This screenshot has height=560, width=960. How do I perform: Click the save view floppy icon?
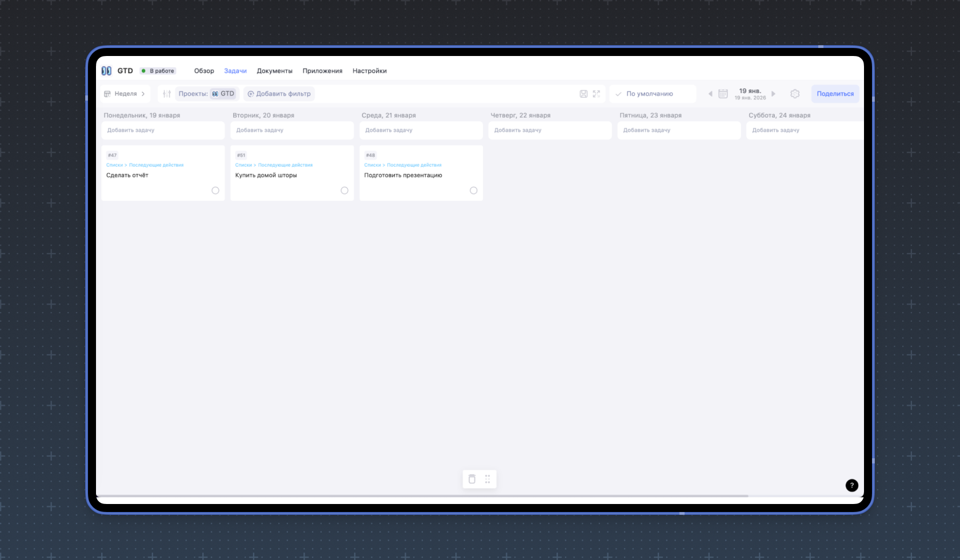coord(583,94)
